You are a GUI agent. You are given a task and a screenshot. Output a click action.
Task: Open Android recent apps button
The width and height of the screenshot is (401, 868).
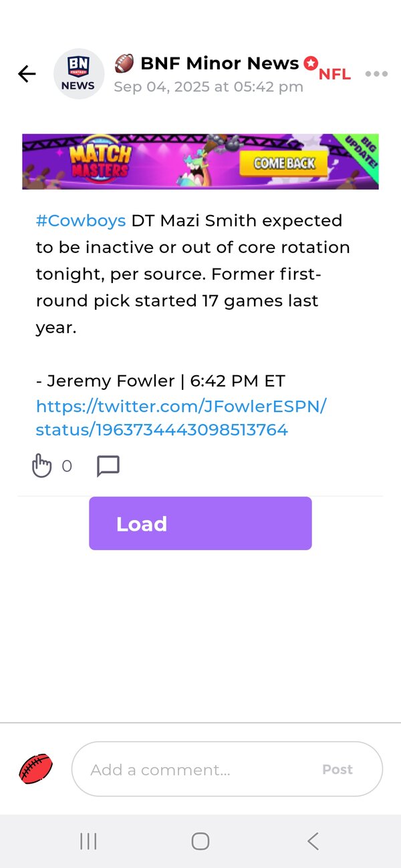[88, 841]
